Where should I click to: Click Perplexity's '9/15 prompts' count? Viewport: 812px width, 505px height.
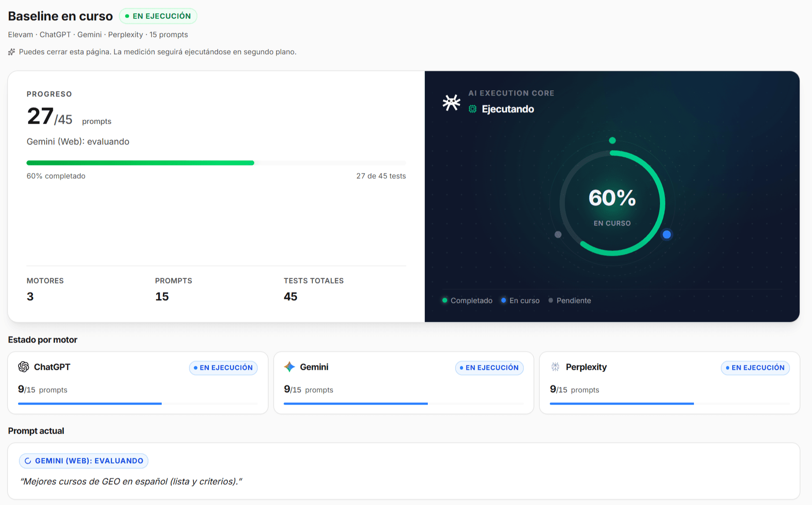coord(575,390)
